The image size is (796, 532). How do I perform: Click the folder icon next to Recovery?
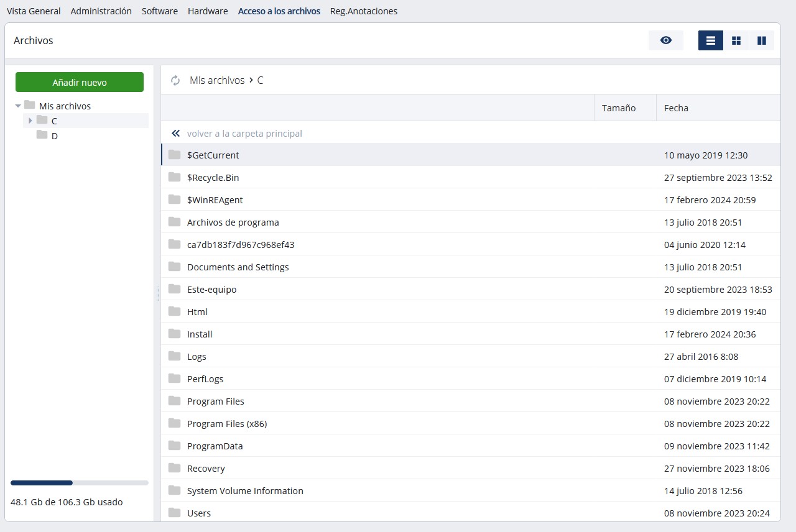[x=175, y=468]
